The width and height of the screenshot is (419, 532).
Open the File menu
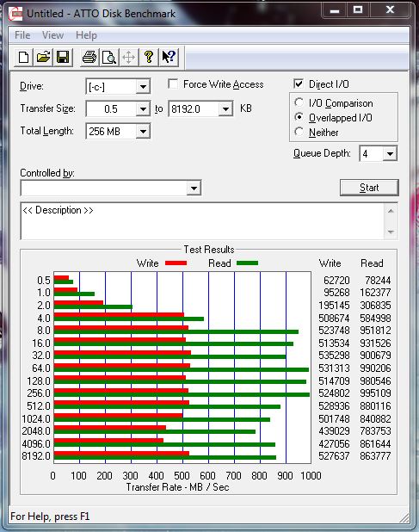22,35
